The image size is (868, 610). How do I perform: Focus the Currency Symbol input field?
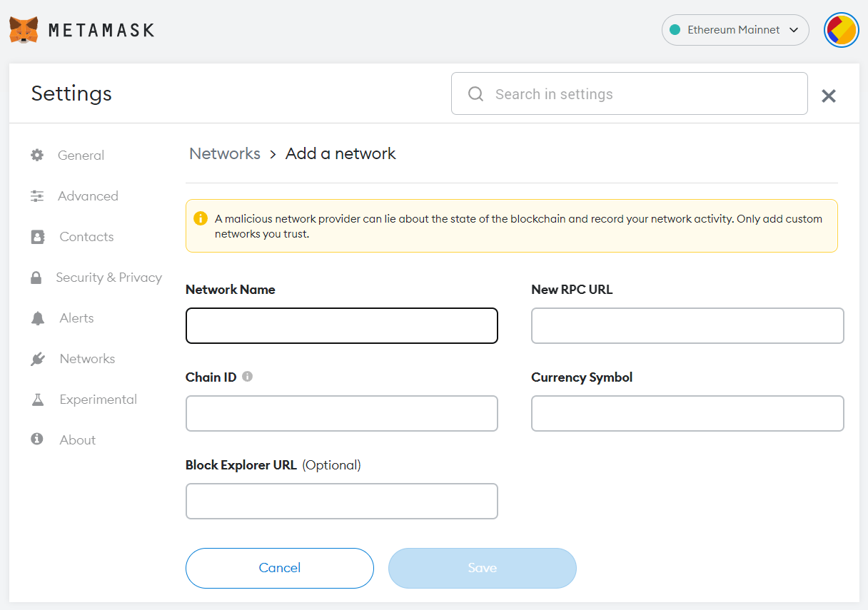pyautogui.click(x=687, y=414)
